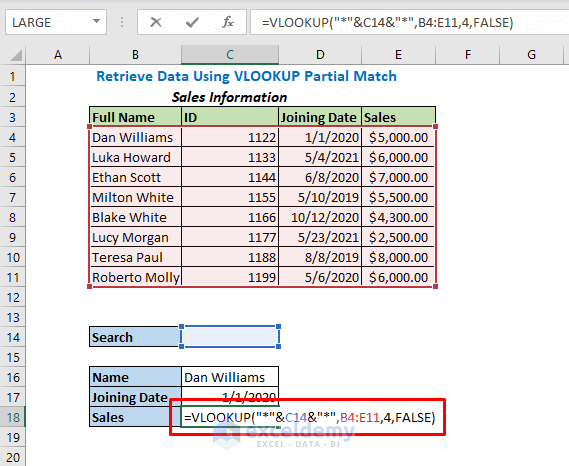569x466 pixels.
Task: Expand the Name Box dropdown arrow
Action: [x=96, y=22]
